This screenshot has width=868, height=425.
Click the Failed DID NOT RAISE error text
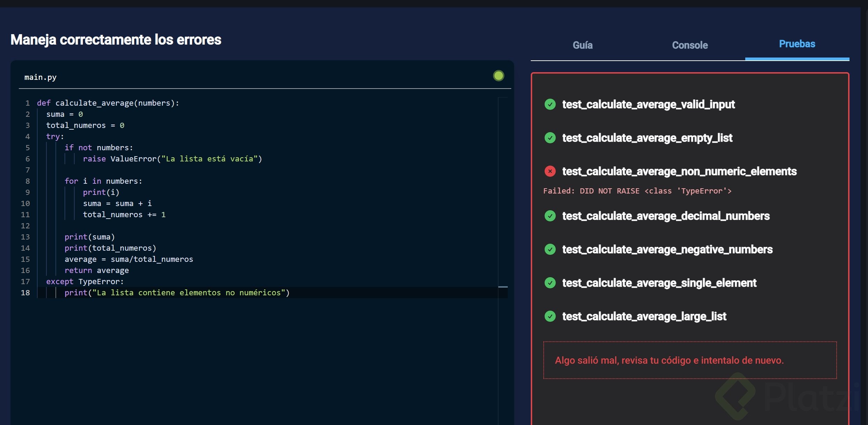pyautogui.click(x=637, y=191)
